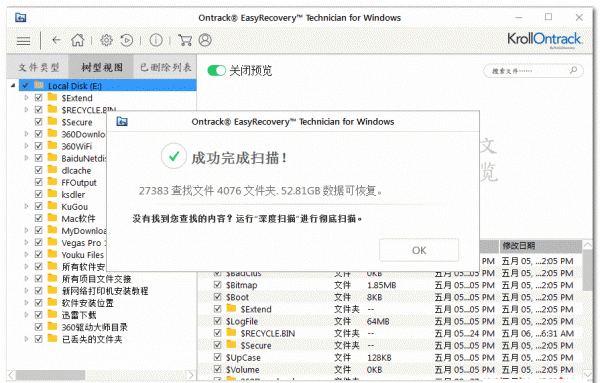The image size is (600, 383).
Task: Click the $Secure folder icon in file list
Action: tap(231, 345)
